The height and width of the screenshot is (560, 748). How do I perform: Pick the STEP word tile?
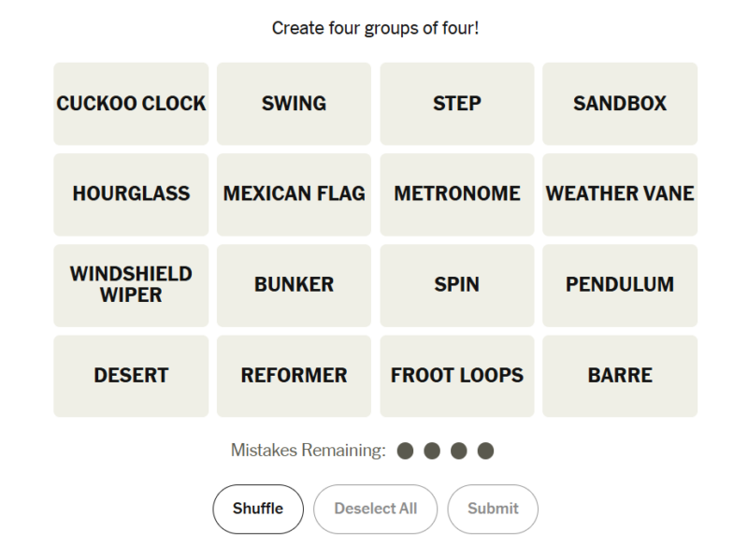(456, 104)
